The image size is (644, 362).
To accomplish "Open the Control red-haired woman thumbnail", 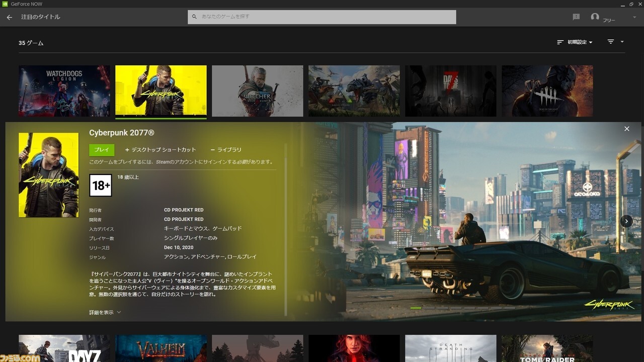I will [x=354, y=348].
